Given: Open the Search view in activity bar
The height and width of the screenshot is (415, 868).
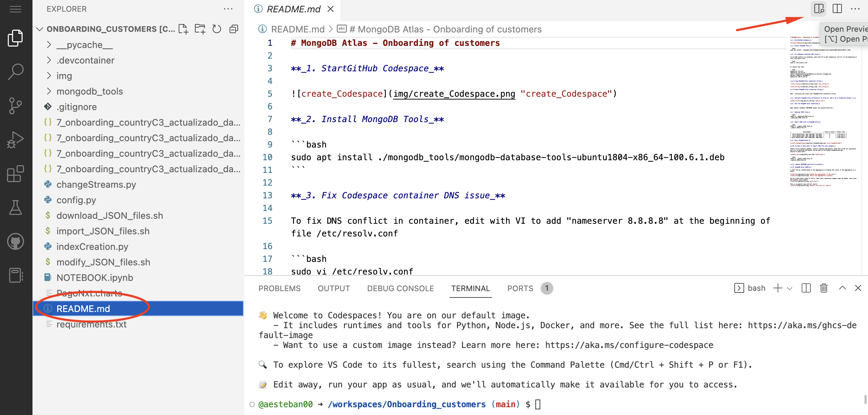Looking at the screenshot, I should pos(16,72).
